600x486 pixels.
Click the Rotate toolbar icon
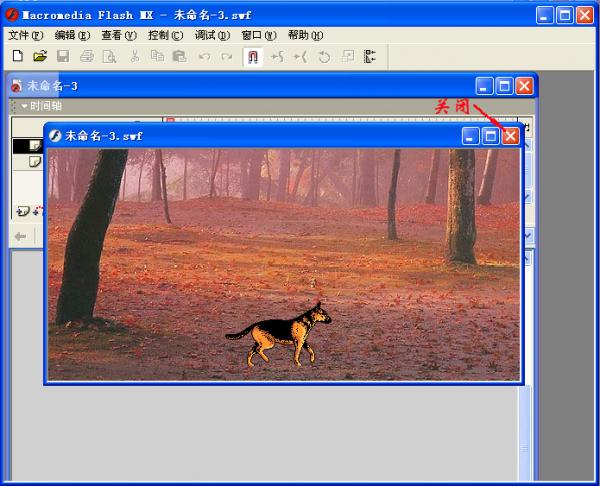click(324, 57)
